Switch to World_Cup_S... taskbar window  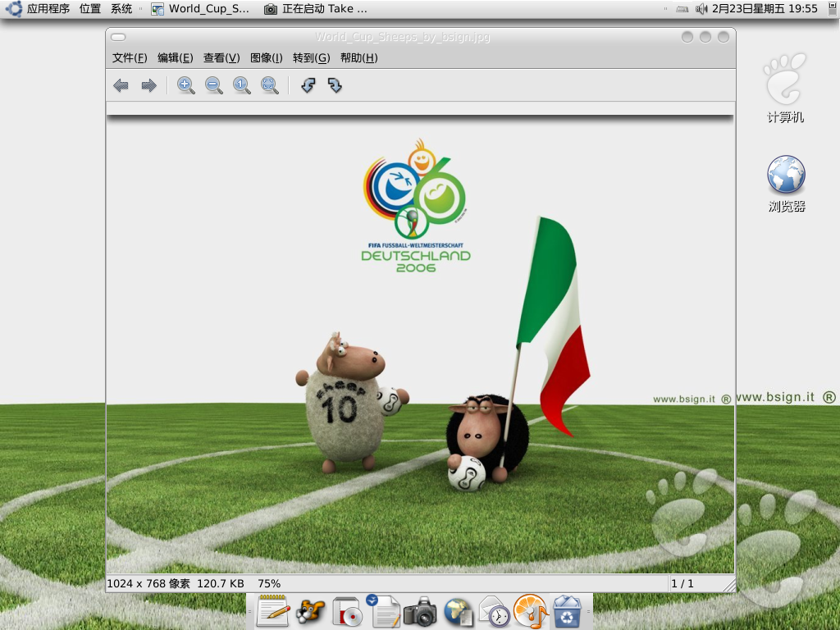pos(201,8)
